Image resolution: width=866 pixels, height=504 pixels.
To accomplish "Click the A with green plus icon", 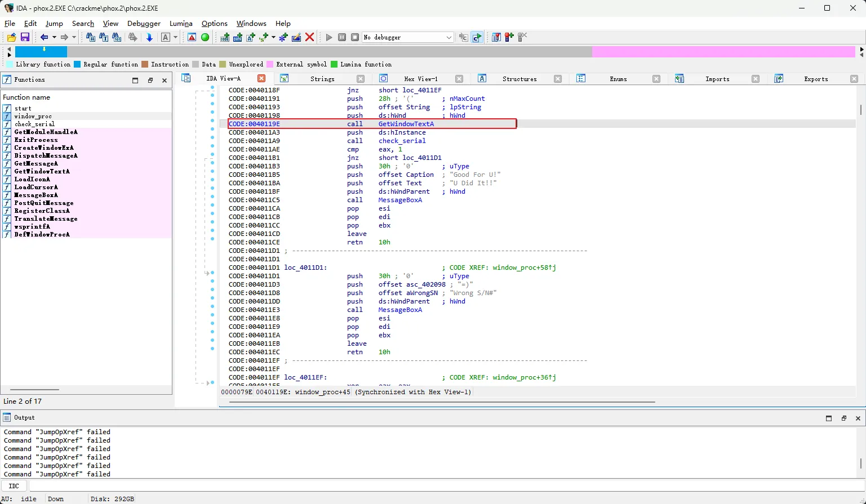I will (251, 37).
